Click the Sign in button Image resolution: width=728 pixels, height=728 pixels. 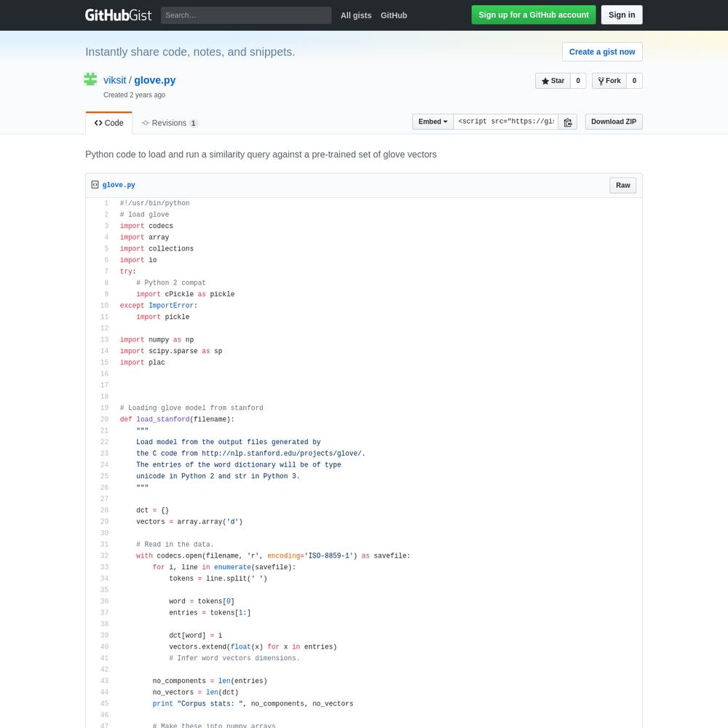pos(622,15)
